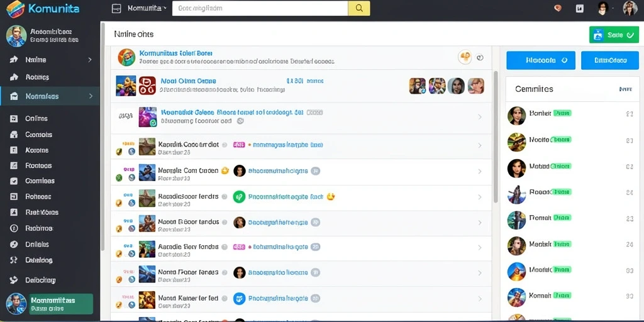Click the green Sate button
Viewport: 644px width, 322px height.
point(614,35)
